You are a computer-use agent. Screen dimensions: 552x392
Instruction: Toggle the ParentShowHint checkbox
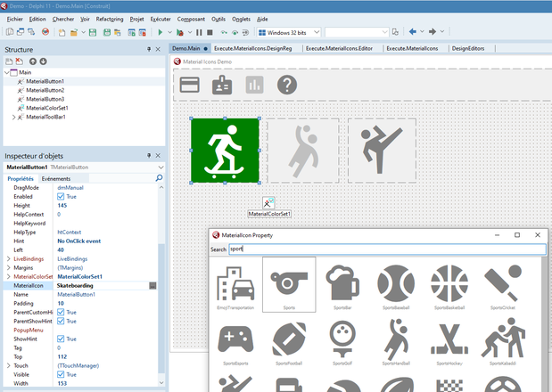click(x=61, y=321)
